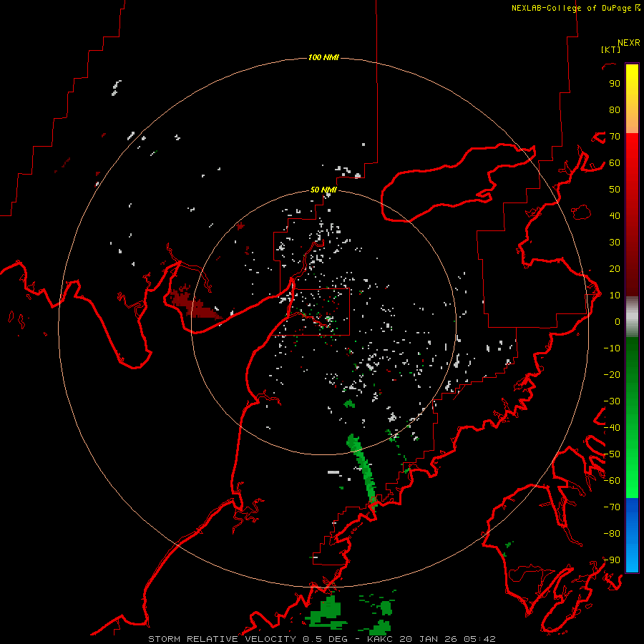Click the 20 value on the velocity scale
Image resolution: width=644 pixels, height=644 pixels.
615,268
